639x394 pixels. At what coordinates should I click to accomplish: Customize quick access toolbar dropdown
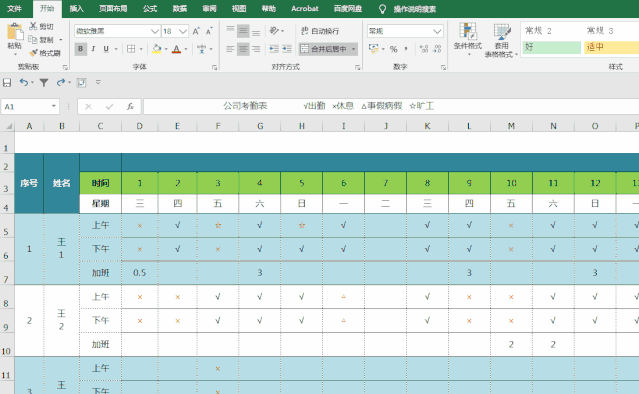click(x=98, y=82)
